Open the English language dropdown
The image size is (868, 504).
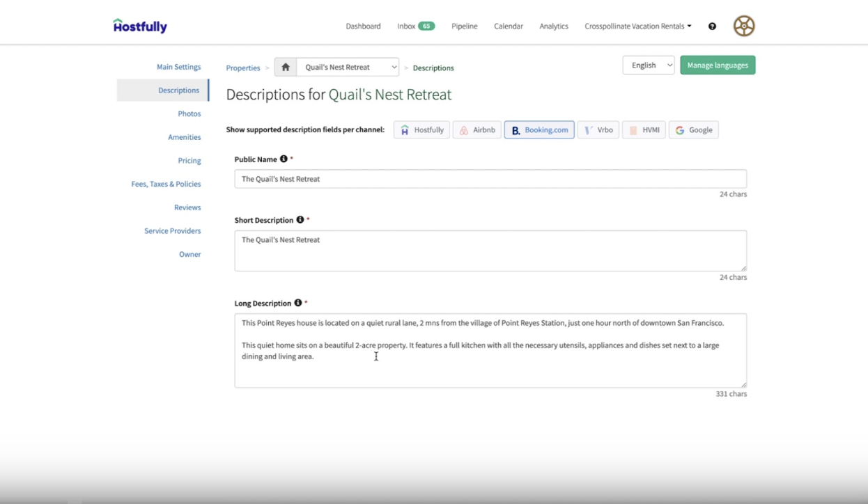tap(648, 65)
